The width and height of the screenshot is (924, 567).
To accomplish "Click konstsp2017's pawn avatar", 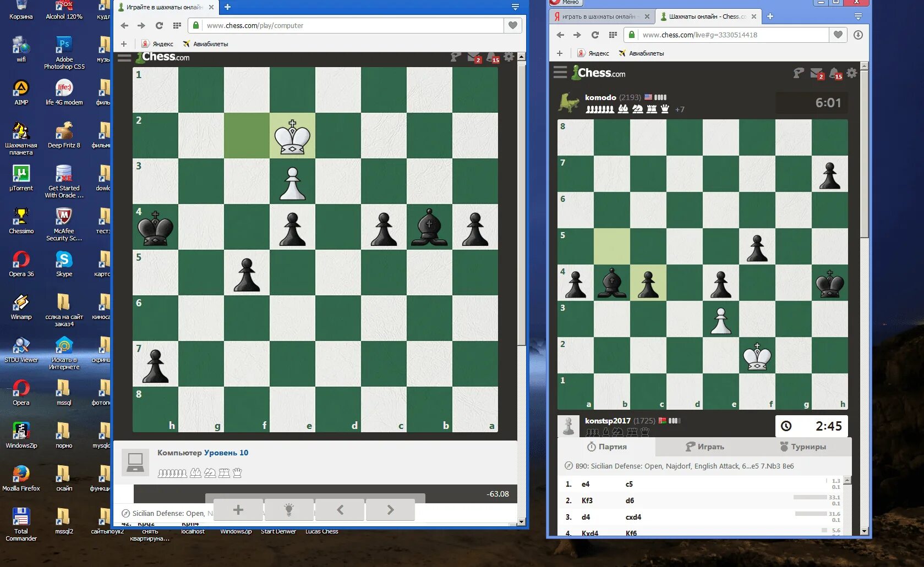I will click(x=568, y=425).
